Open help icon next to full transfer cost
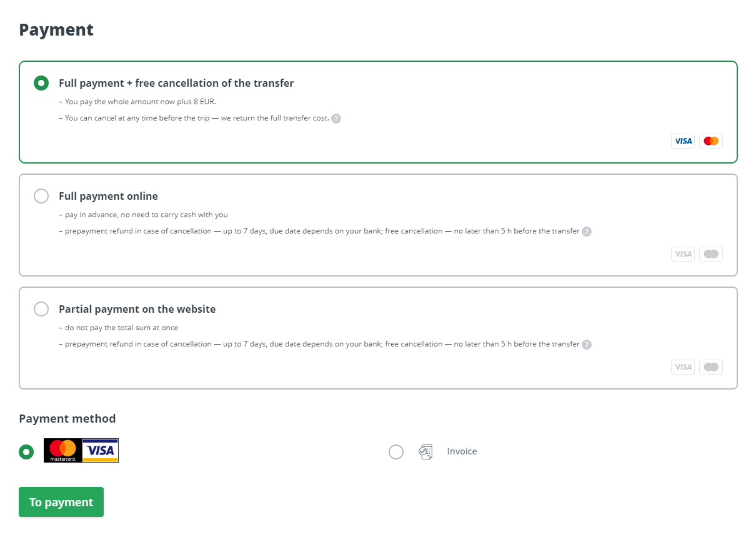Image resolution: width=756 pixels, height=535 pixels. [x=336, y=119]
